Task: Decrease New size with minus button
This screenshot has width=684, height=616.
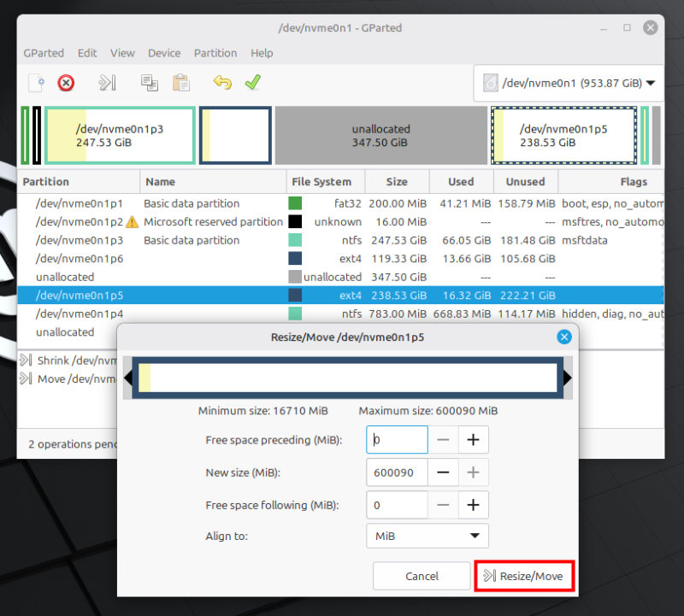Action: tap(443, 472)
